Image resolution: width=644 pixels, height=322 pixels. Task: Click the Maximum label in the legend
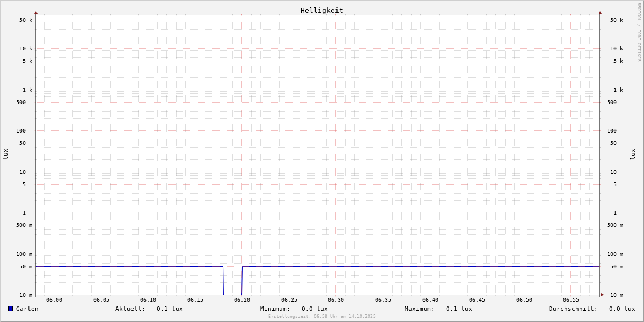tap(419, 309)
